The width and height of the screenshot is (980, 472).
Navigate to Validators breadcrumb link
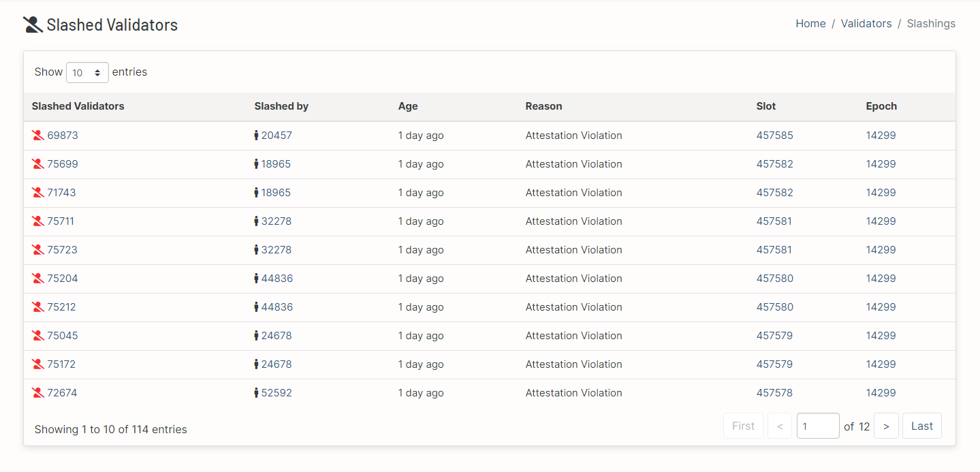point(866,24)
